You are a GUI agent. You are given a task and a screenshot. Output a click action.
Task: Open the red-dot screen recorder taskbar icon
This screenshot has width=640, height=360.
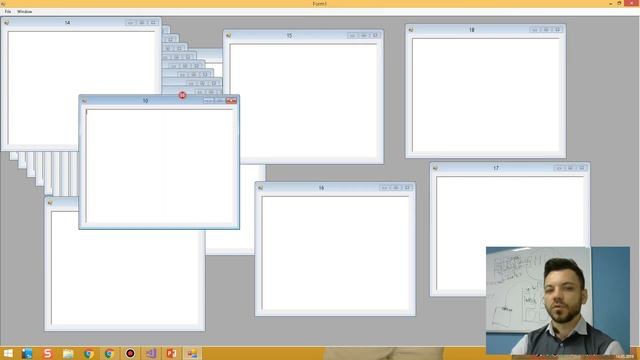pos(130,353)
